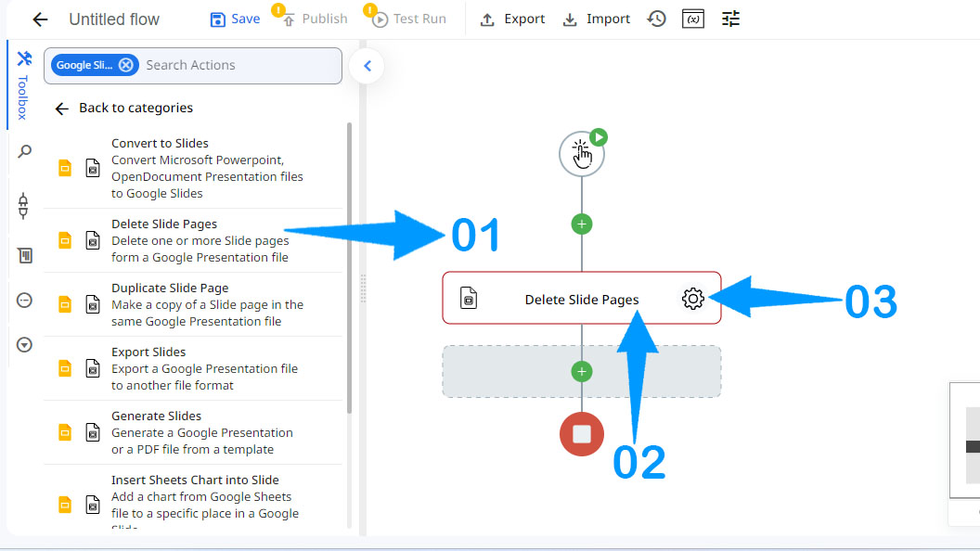This screenshot has width=980, height=551.
Task: Open Delete Slide Pages node settings gear
Action: click(693, 299)
